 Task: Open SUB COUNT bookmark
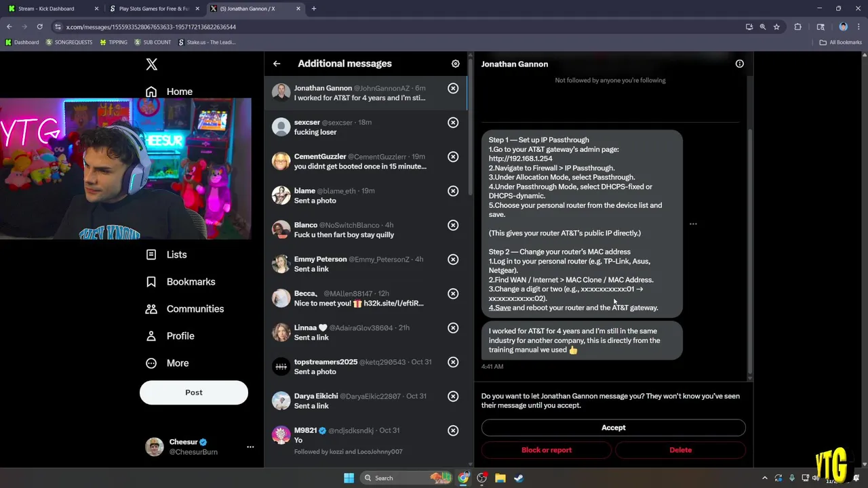(153, 42)
